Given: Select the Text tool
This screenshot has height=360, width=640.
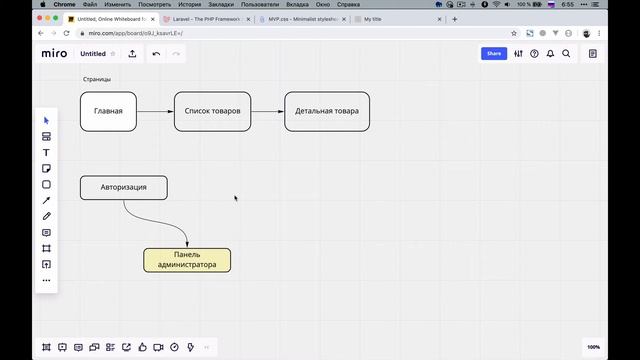Looking at the screenshot, I should pos(46,152).
